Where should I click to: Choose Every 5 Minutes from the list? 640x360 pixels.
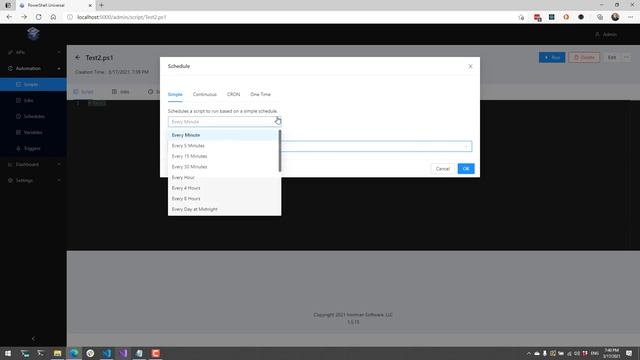[224, 146]
